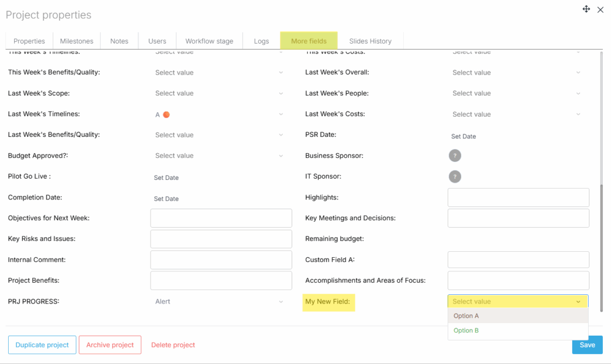The height and width of the screenshot is (364, 611).
Task: Click the Business Sponsor avatar icon
Action: pyautogui.click(x=455, y=156)
